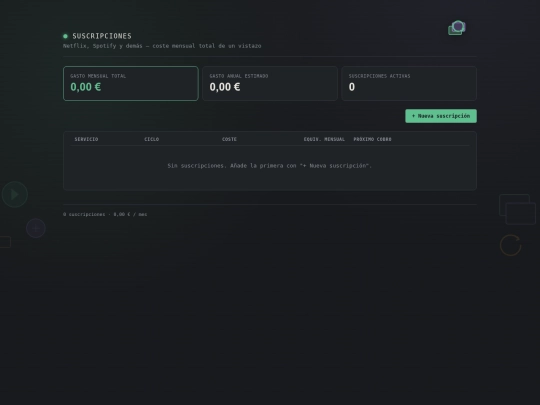Image resolution: width=540 pixels, height=405 pixels.
Task: Click the 'Netflix, Spotify y demás' subtitle
Action: 162,46
